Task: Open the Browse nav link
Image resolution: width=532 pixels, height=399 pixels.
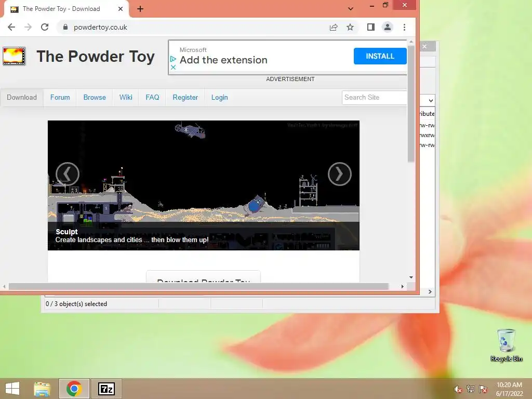Action: [95, 97]
